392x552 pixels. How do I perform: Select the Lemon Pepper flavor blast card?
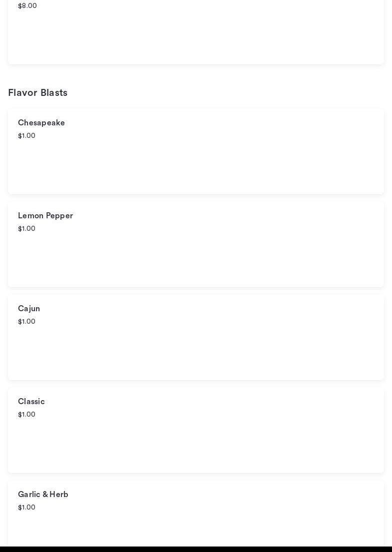(x=196, y=244)
